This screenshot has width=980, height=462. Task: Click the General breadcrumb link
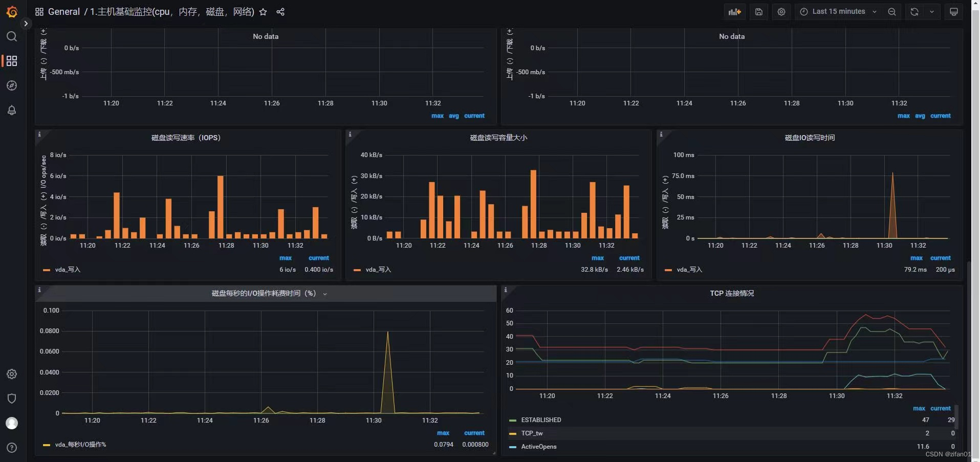point(63,12)
